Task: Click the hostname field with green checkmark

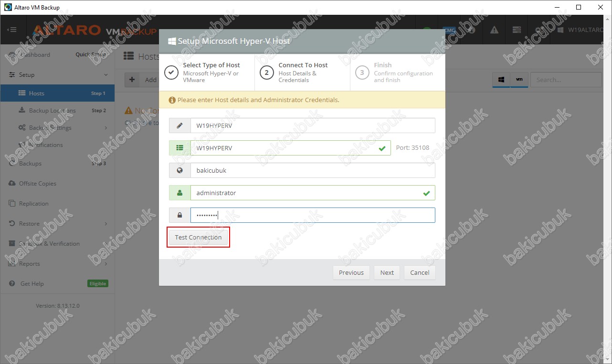Action: pos(290,148)
